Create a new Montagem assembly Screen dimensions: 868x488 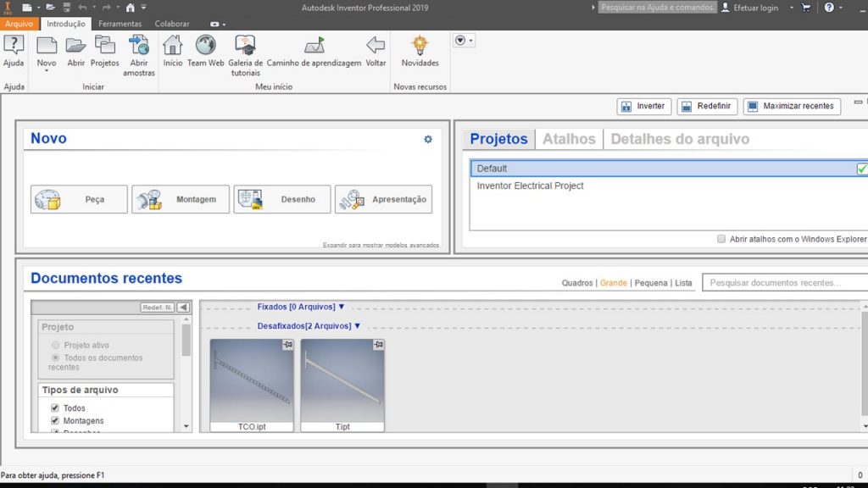(x=181, y=199)
